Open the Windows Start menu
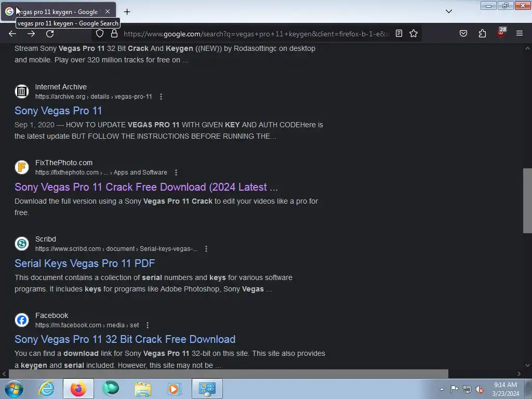The image size is (532, 399). tap(14, 389)
